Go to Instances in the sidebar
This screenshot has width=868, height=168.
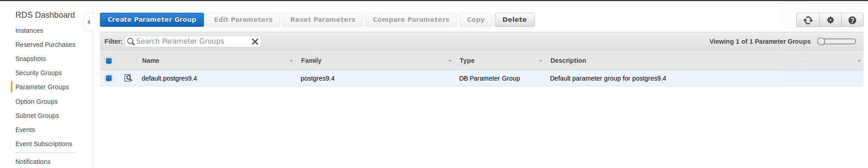29,31
